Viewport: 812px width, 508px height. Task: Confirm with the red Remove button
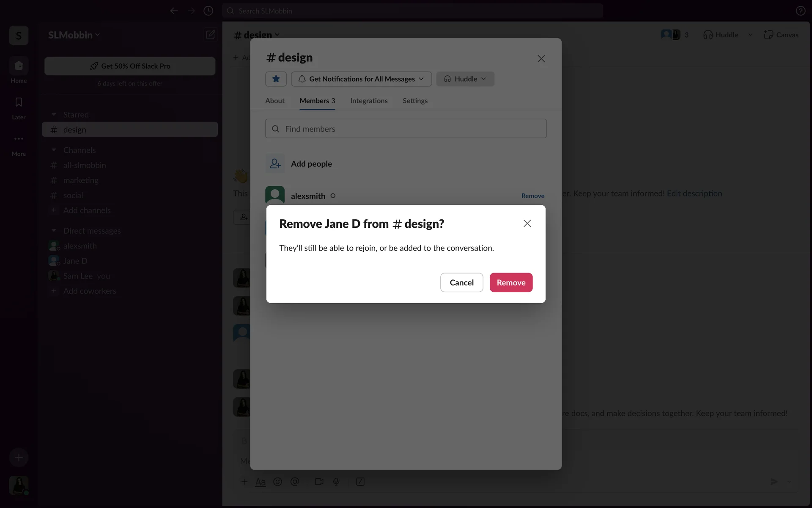pos(510,282)
